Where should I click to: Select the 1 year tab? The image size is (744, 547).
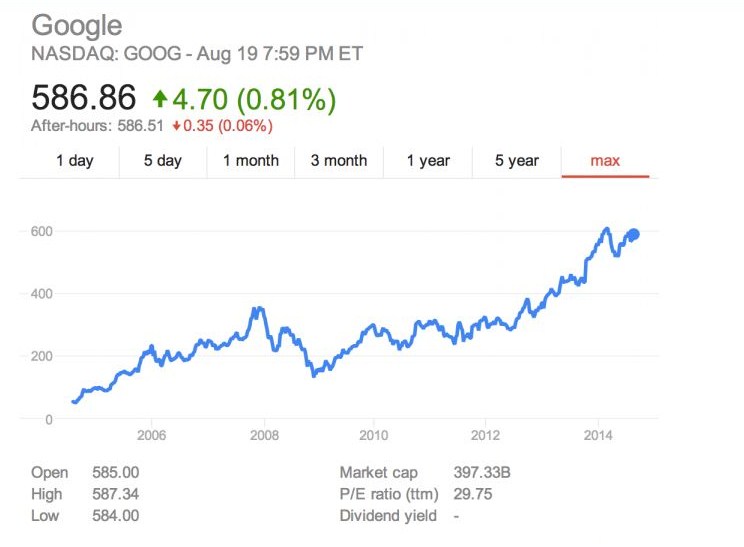click(x=428, y=160)
